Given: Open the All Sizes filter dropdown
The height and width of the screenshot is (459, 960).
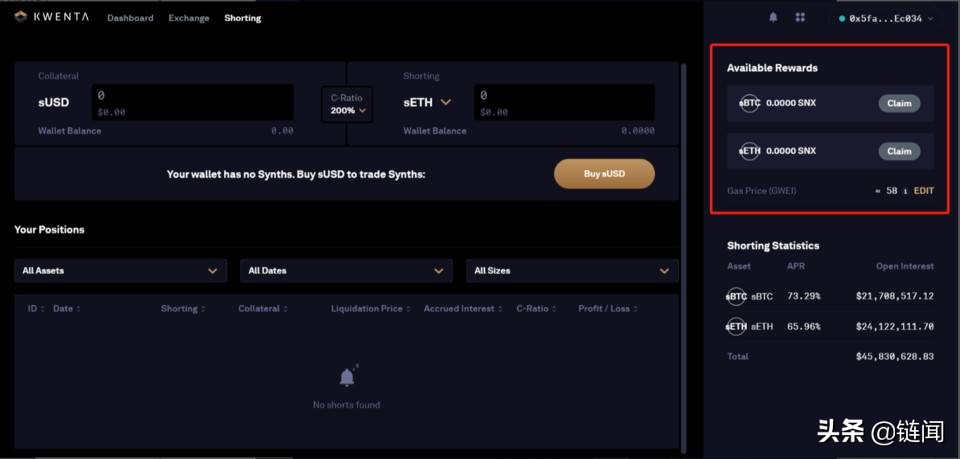Looking at the screenshot, I should coord(572,271).
